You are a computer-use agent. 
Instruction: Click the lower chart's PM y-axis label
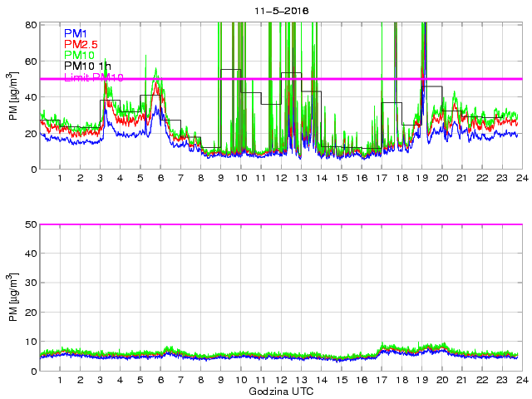[13, 298]
